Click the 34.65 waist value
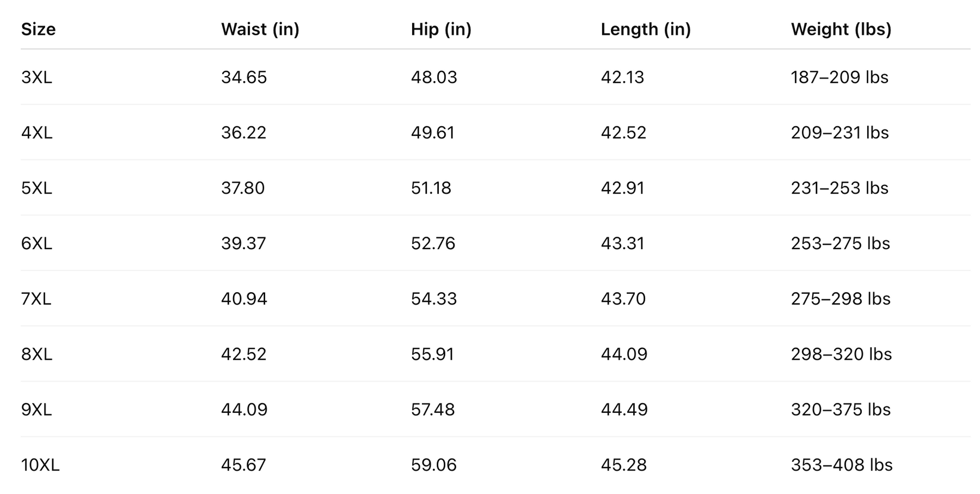 point(243,77)
